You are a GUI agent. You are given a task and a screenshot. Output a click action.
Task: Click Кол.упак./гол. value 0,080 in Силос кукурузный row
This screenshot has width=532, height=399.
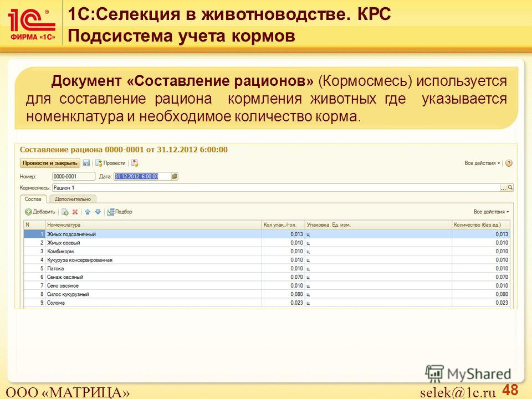283,294
